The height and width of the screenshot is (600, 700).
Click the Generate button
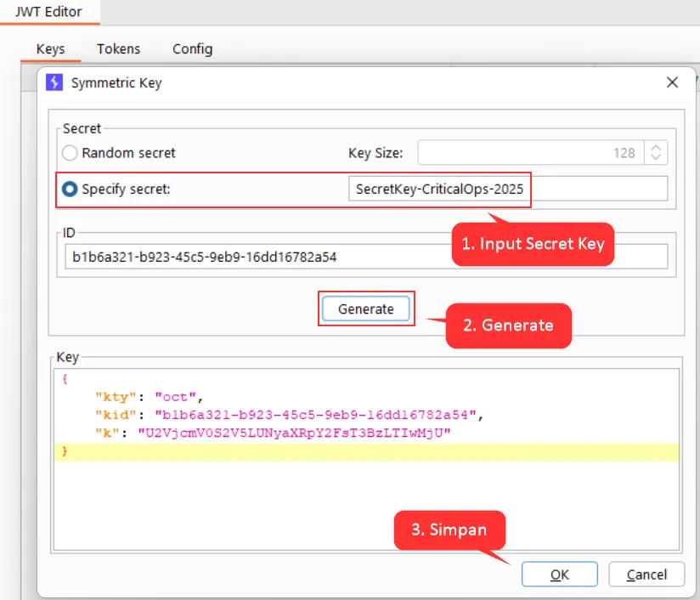pyautogui.click(x=365, y=308)
